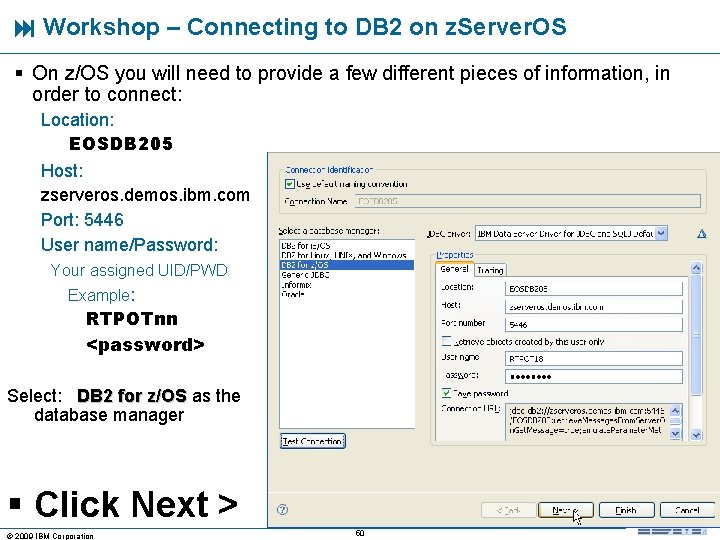Click the Properties panel scrollbar thumb

tap(696, 335)
